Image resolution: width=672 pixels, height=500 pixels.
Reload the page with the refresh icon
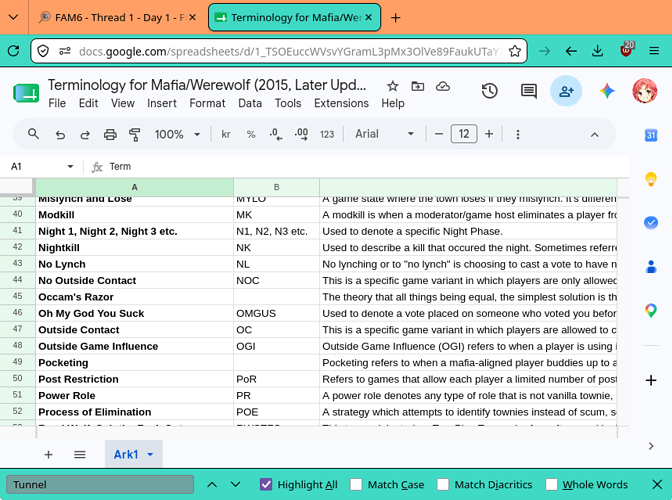coord(14,51)
